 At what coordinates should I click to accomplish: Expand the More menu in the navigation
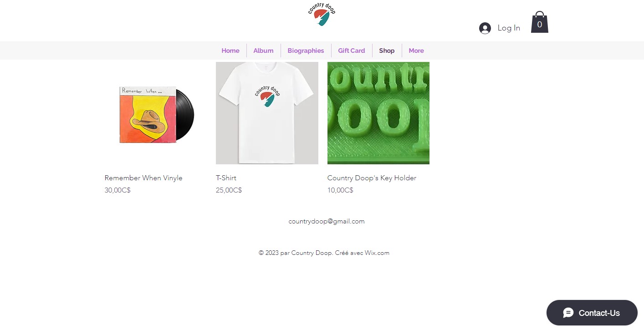click(x=416, y=51)
